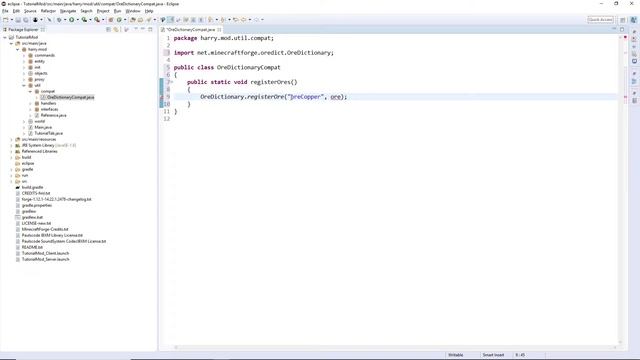
Task: Click error marker on line 9 gutter
Action: pyautogui.click(x=162, y=97)
